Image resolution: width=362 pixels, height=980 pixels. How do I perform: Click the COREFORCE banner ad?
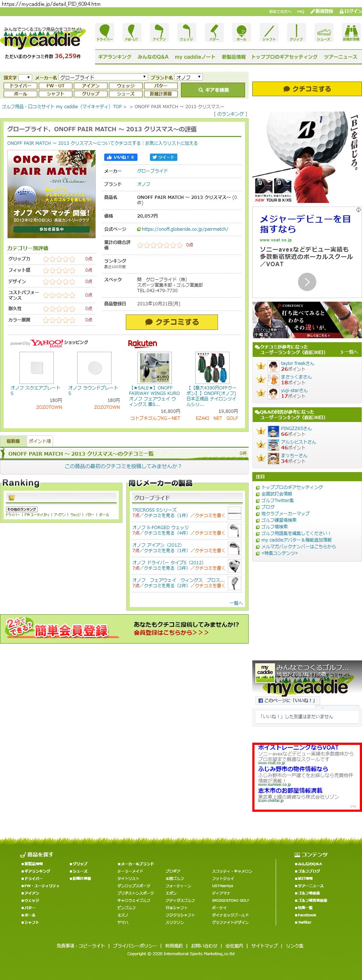pos(307,320)
